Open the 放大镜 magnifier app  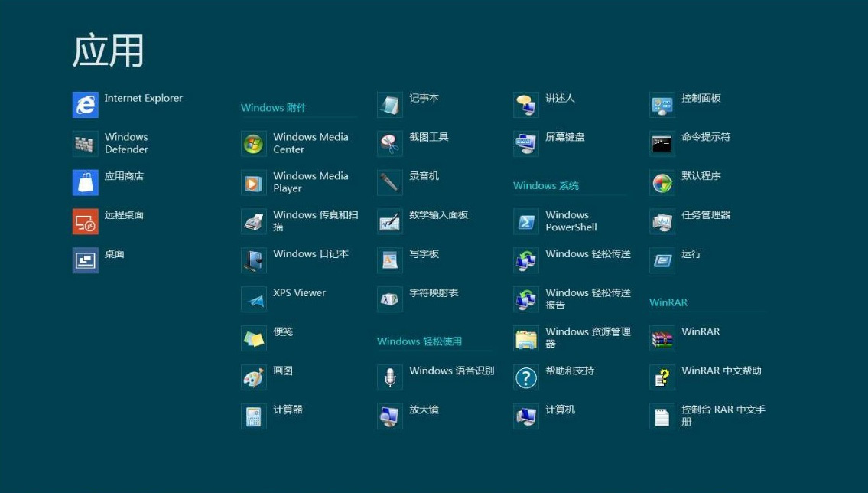tap(390, 416)
